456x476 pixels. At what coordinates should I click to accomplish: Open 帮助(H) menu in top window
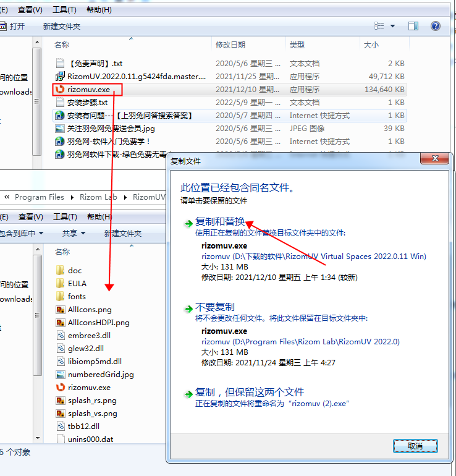(x=99, y=10)
